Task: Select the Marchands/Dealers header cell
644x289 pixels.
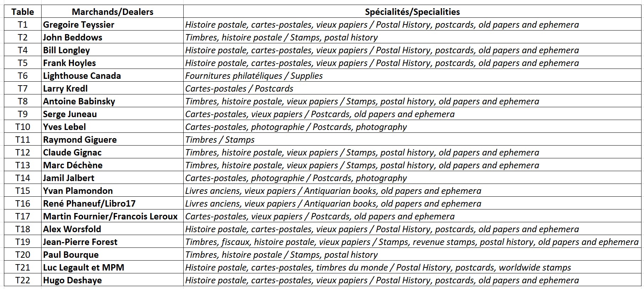Action: [x=112, y=12]
